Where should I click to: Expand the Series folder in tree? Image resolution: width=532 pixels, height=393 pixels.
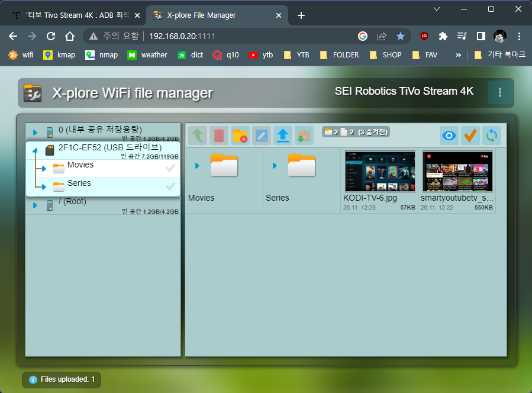pos(43,186)
